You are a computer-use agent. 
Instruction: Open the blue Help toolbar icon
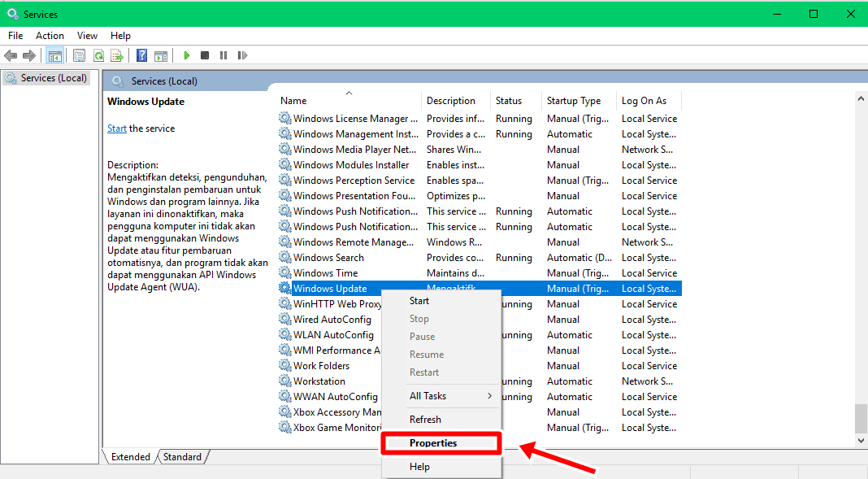141,55
